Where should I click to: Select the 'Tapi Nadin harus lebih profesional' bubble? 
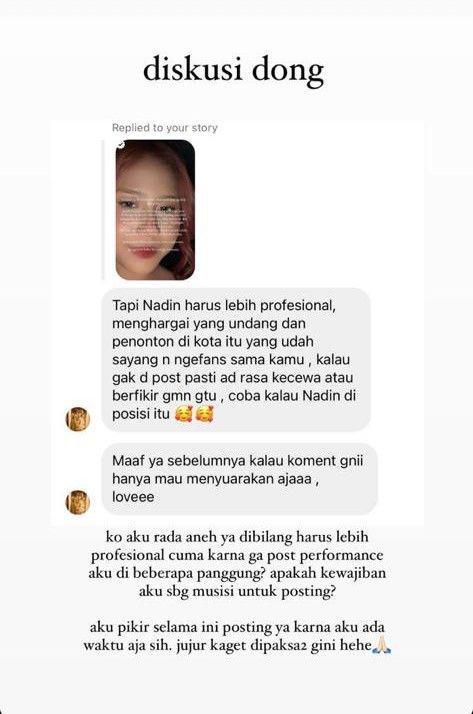(x=236, y=359)
